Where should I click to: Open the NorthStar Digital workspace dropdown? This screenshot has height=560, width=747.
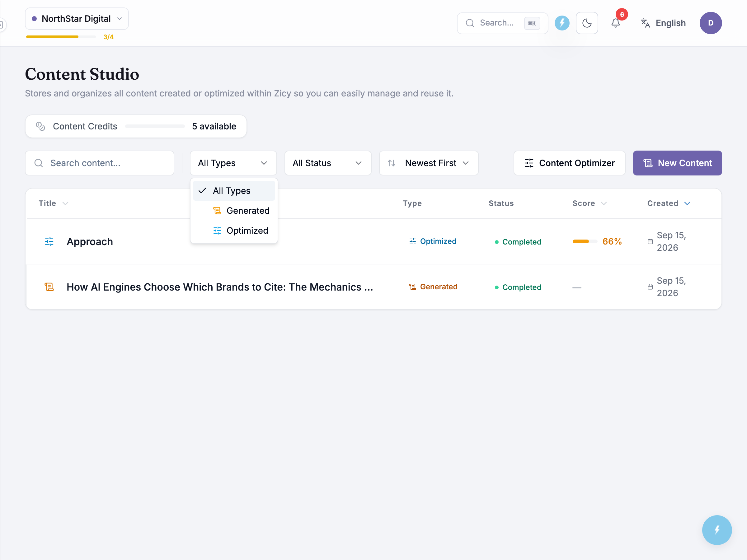pyautogui.click(x=77, y=19)
